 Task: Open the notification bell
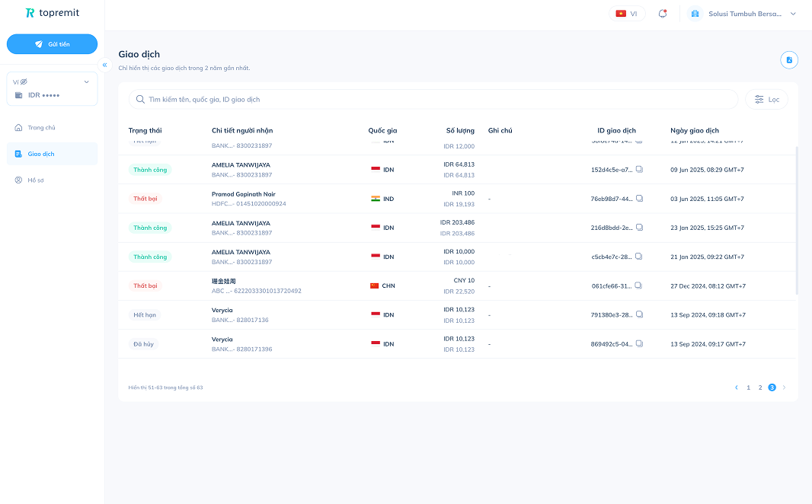[663, 14]
